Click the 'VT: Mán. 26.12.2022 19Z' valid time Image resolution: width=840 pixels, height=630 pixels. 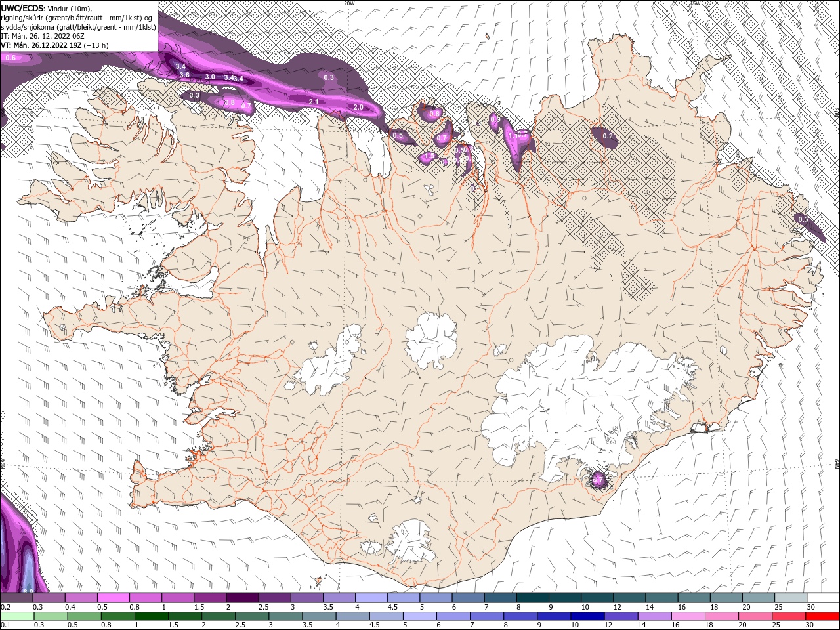pyautogui.click(x=42, y=45)
